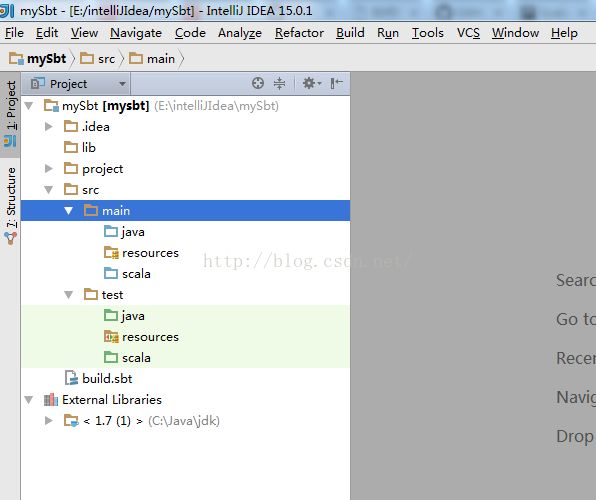Click the build.sbt file icon
The height and width of the screenshot is (500, 596).
click(71, 378)
